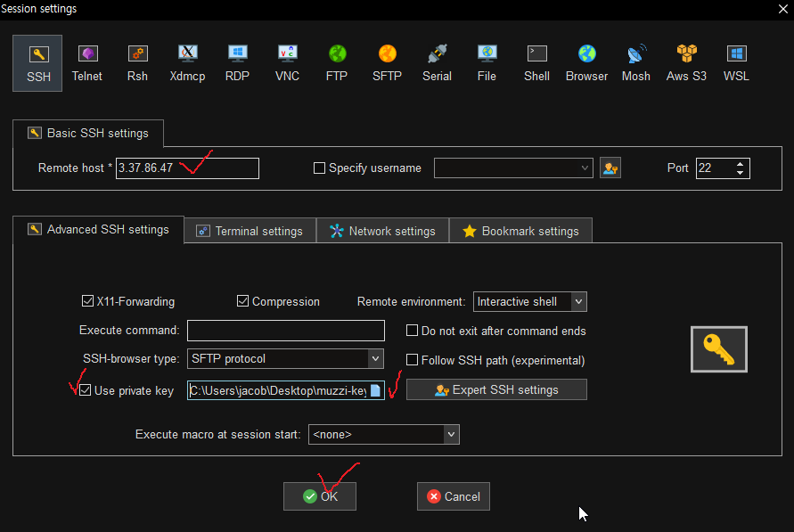Switch to Advanced SSH settings tab

pyautogui.click(x=98, y=230)
